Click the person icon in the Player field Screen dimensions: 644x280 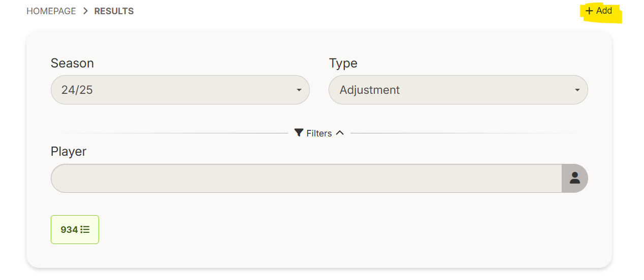574,178
